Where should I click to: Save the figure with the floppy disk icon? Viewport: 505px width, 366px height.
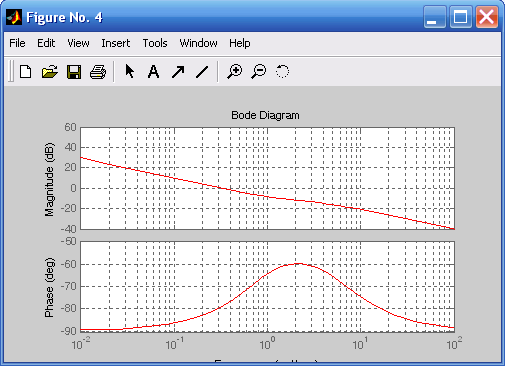click(x=74, y=72)
